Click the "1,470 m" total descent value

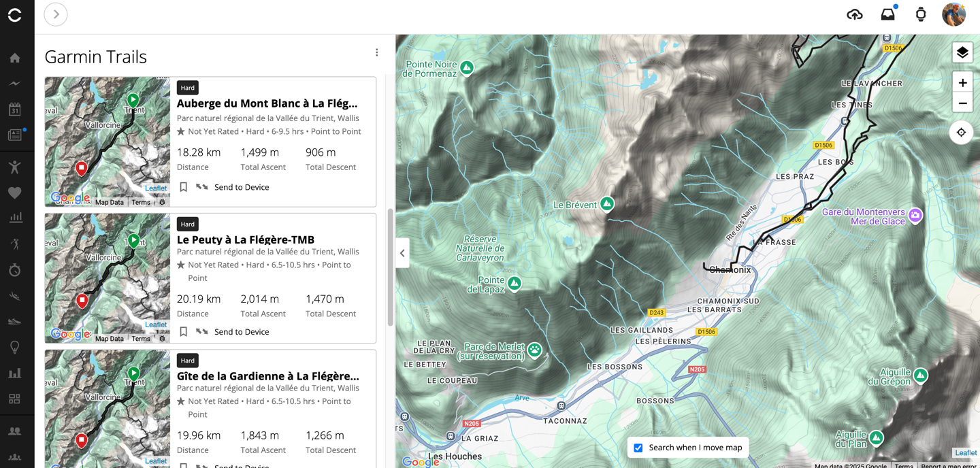(x=325, y=299)
